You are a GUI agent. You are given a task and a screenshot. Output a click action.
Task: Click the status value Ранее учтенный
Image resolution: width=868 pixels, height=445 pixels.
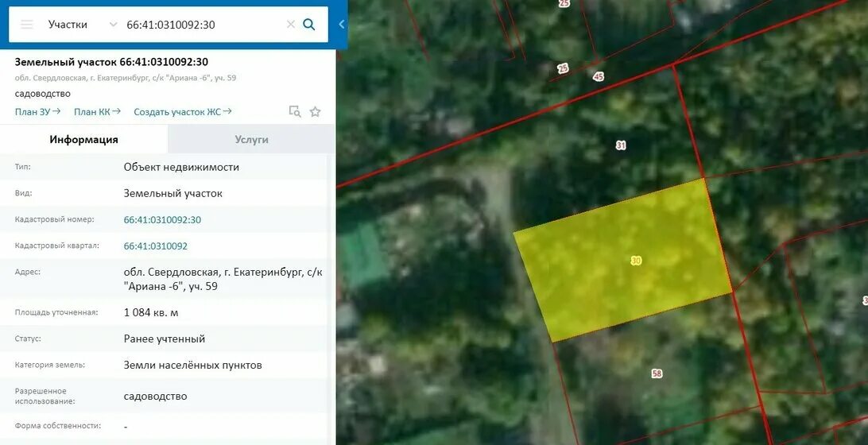pos(165,339)
